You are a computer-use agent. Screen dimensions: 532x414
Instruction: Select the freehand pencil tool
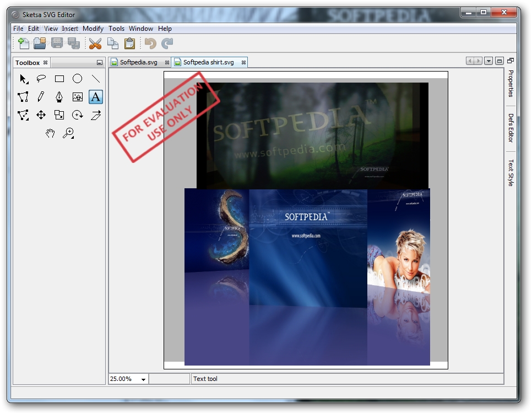[x=41, y=97]
